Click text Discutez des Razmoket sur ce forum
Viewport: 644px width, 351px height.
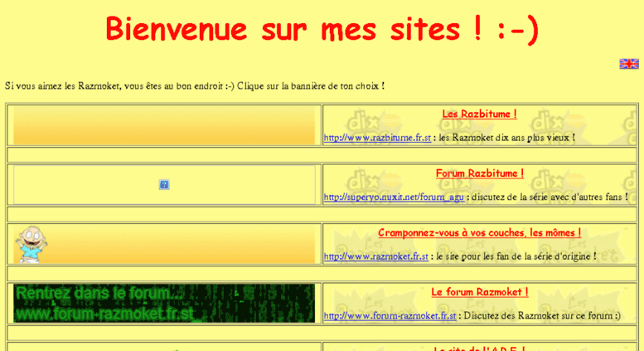542,315
